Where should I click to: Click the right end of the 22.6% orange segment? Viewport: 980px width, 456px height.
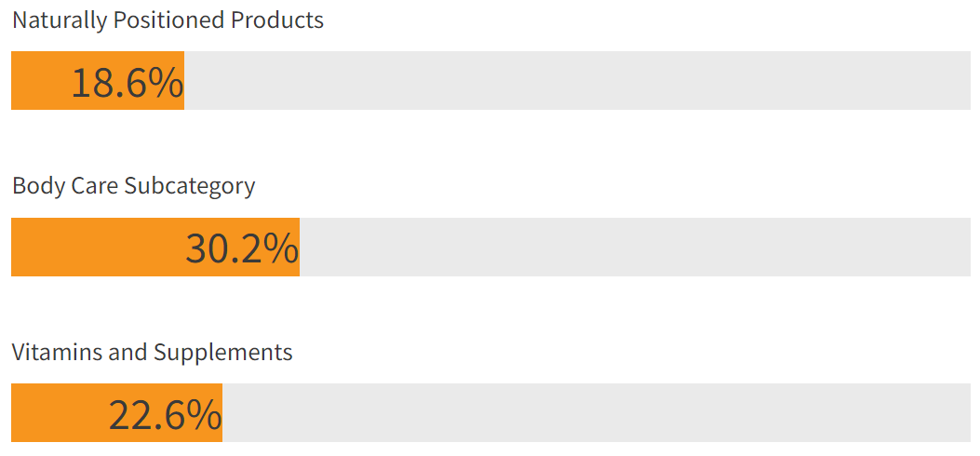pyautogui.click(x=220, y=413)
